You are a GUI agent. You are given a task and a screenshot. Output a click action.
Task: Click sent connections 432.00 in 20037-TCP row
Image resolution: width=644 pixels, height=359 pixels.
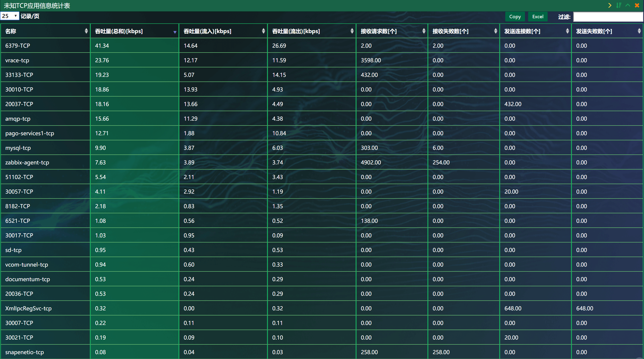pos(513,104)
